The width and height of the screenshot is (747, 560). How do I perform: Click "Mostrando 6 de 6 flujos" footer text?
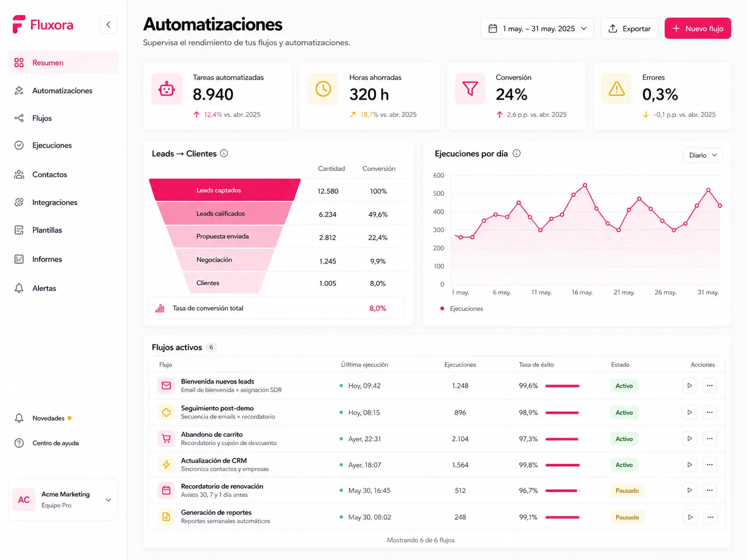[x=420, y=540]
